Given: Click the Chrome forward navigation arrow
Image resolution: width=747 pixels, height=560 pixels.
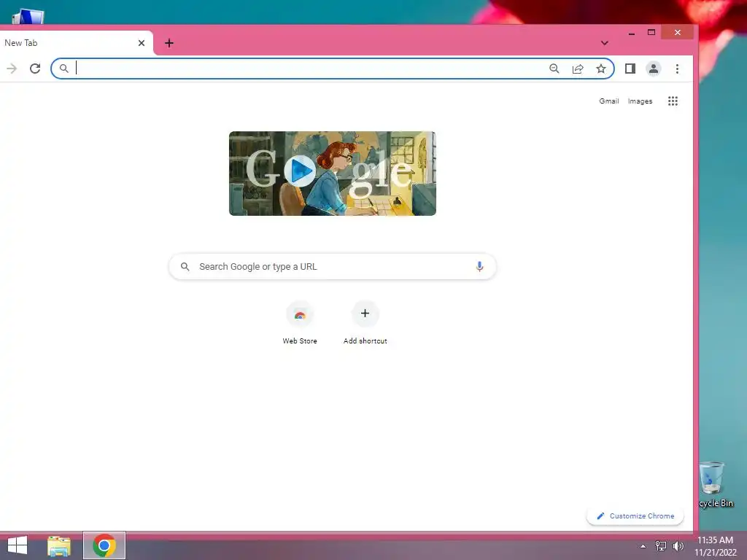Looking at the screenshot, I should coord(12,69).
